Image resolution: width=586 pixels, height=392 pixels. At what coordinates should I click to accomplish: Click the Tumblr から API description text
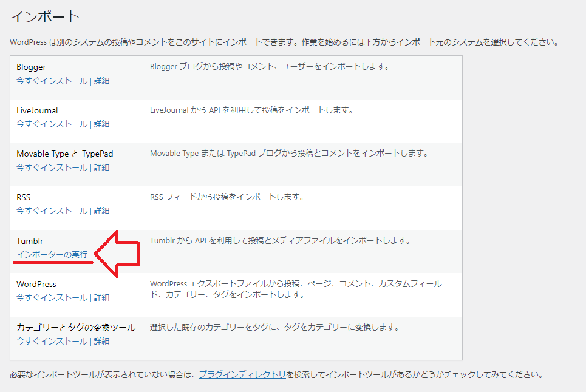[x=280, y=240]
